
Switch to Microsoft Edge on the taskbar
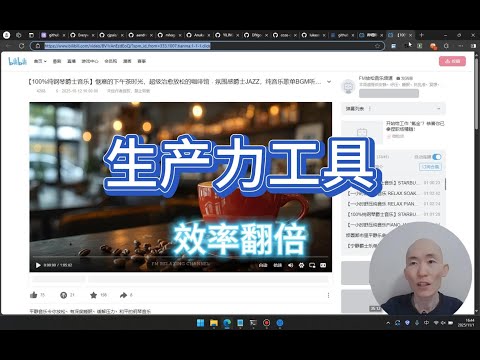[x=227, y=323]
